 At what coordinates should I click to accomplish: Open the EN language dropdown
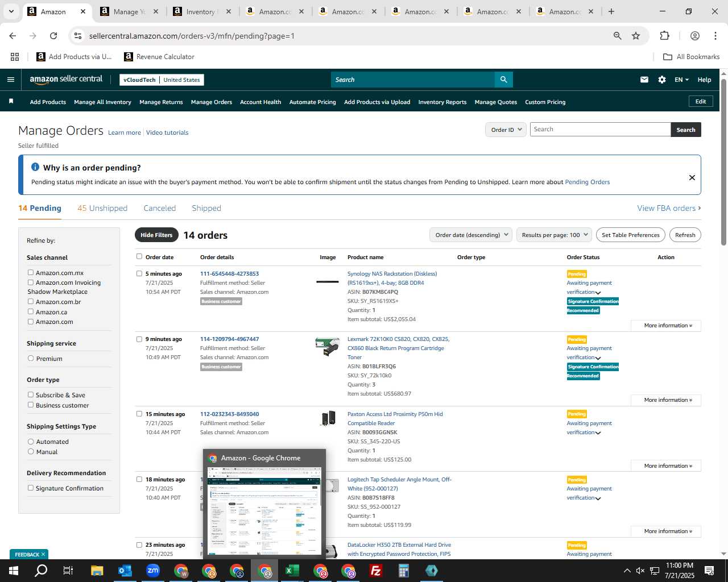point(681,80)
